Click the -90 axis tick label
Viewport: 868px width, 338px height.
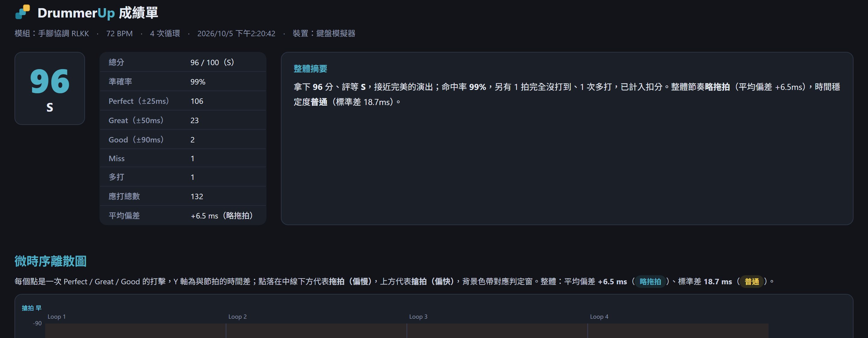37,323
